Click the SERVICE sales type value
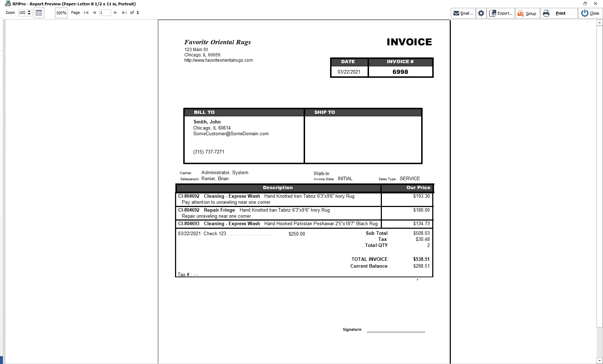This screenshot has height=364, width=603. point(410,178)
